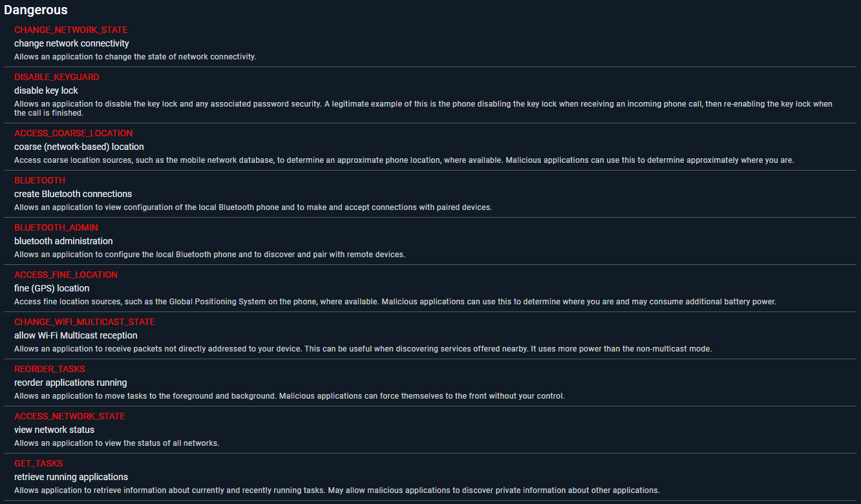Select the 'reorder applications running' subtitle

point(70,383)
